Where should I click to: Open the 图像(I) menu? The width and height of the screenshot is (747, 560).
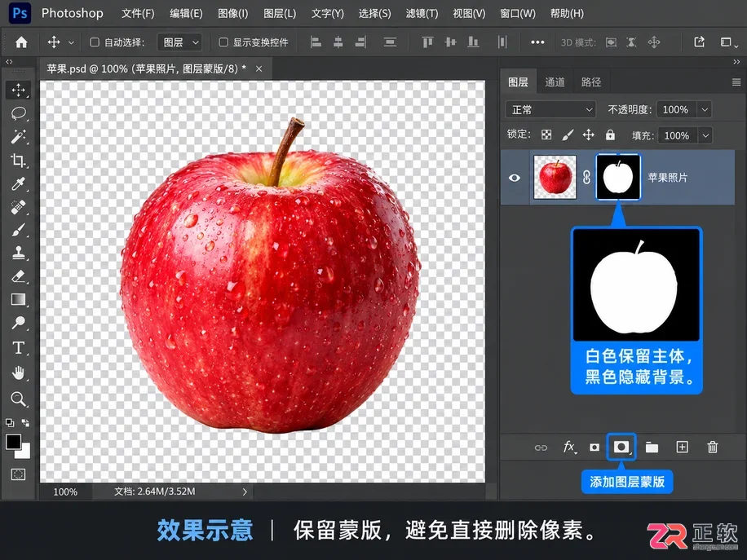(x=233, y=13)
